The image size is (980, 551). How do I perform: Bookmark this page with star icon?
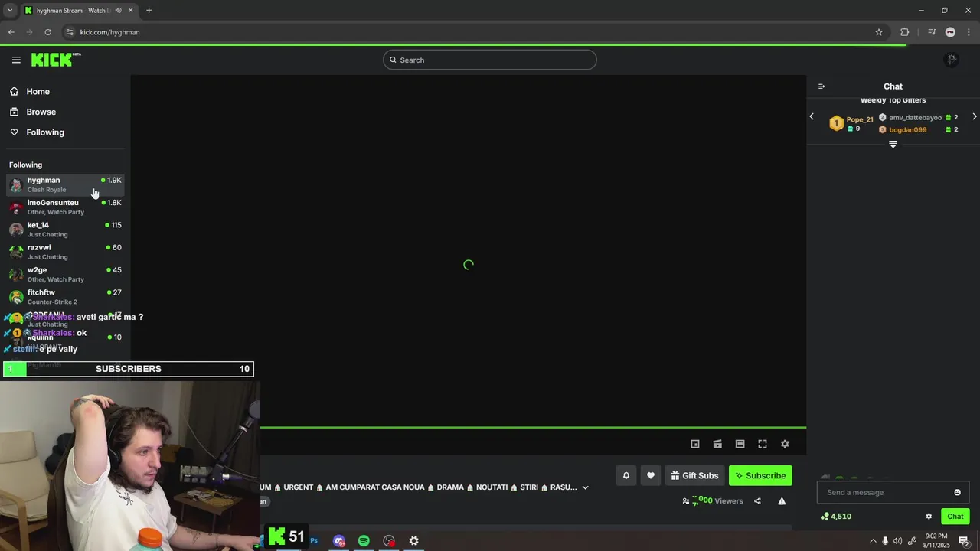point(879,32)
